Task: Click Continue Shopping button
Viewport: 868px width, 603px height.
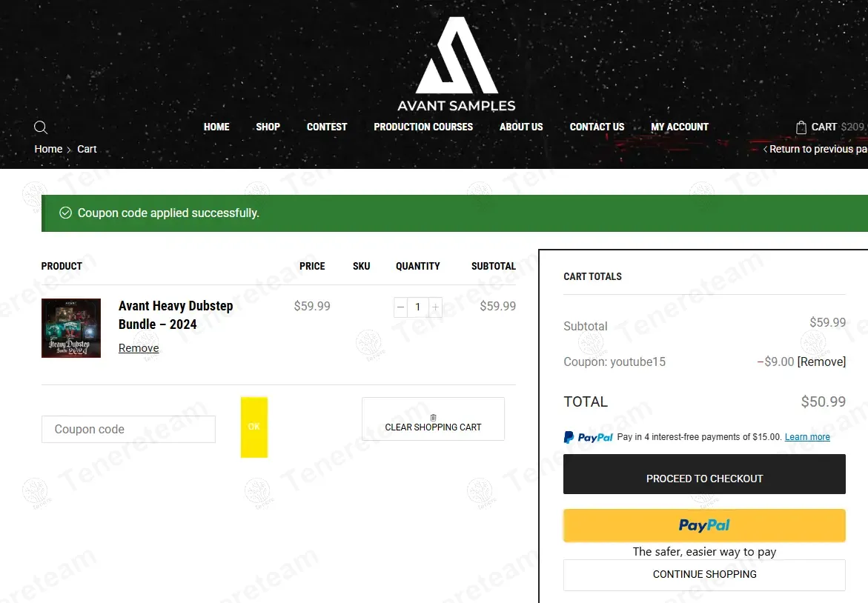Action: click(704, 575)
